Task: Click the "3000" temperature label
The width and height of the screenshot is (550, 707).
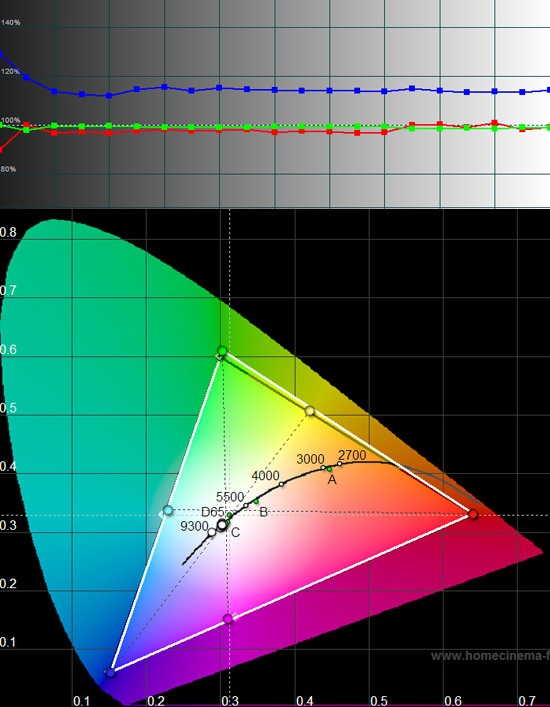Action: pyautogui.click(x=310, y=459)
